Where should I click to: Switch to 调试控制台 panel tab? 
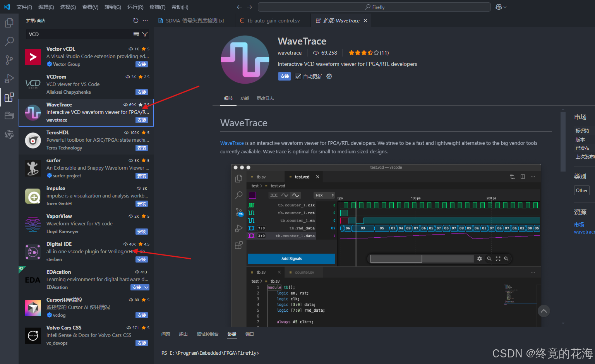click(207, 334)
